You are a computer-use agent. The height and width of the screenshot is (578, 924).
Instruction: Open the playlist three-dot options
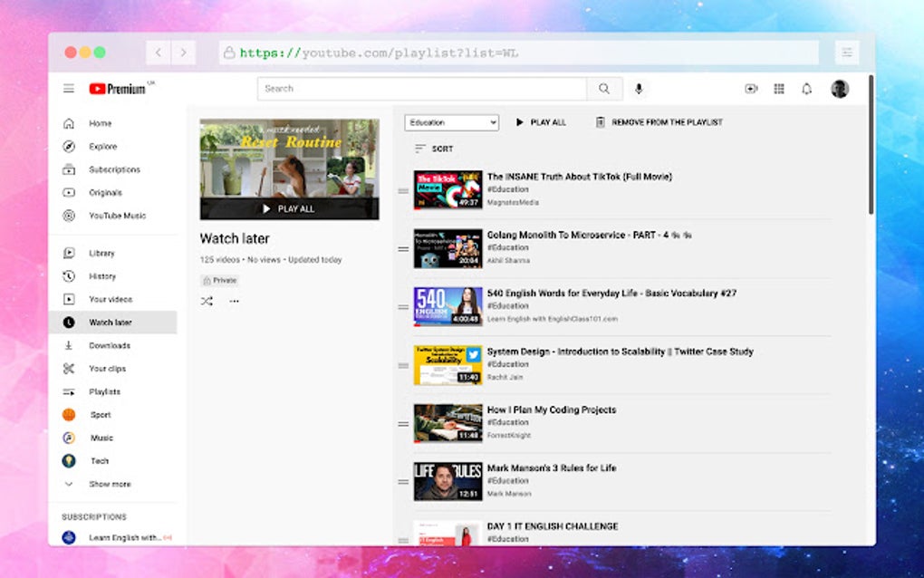click(234, 301)
